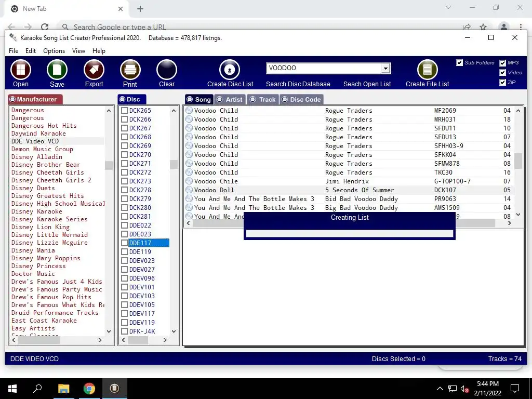
Task: Click song results scroll down arrow
Action: pyautogui.click(x=518, y=215)
